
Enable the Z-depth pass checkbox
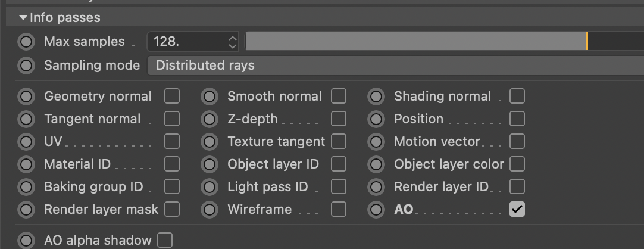339,119
